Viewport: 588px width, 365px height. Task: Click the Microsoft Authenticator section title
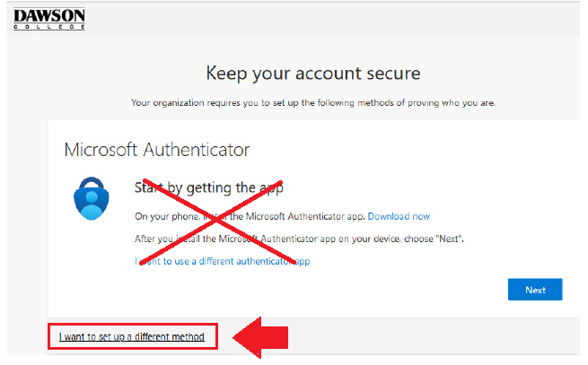point(157,150)
